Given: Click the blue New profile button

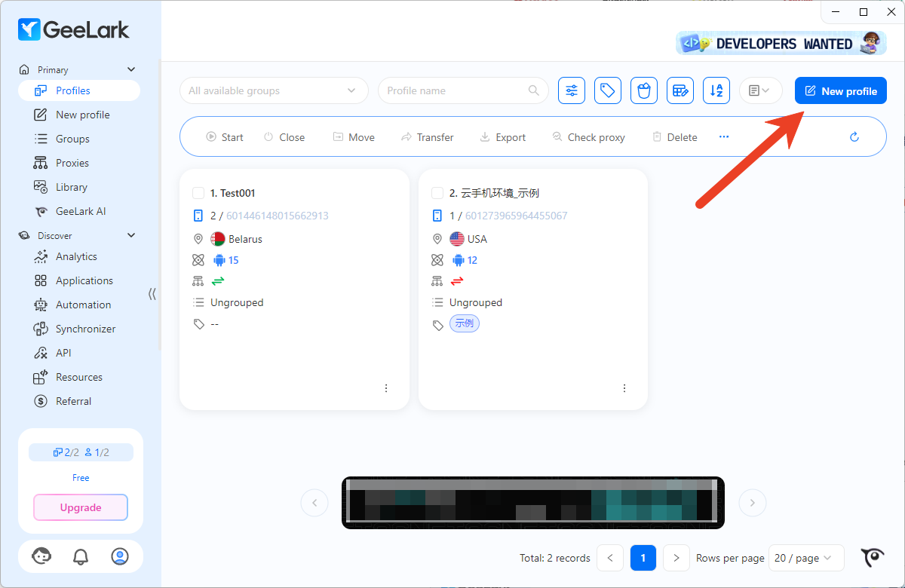Looking at the screenshot, I should click(x=840, y=90).
